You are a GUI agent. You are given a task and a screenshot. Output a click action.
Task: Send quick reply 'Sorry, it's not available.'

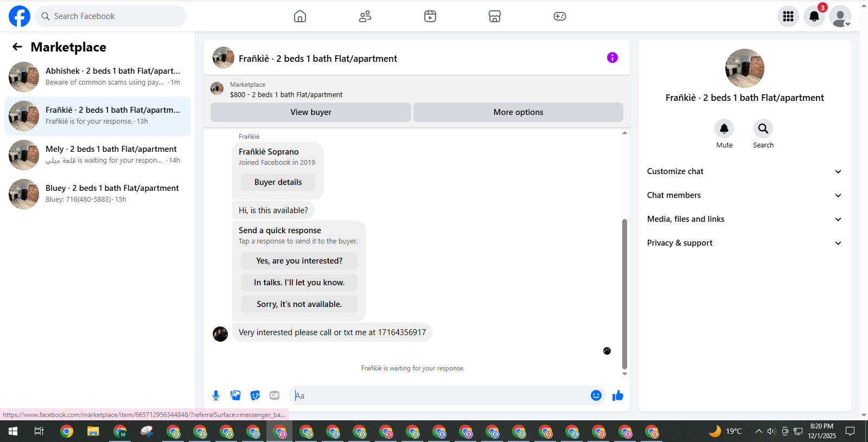(299, 304)
